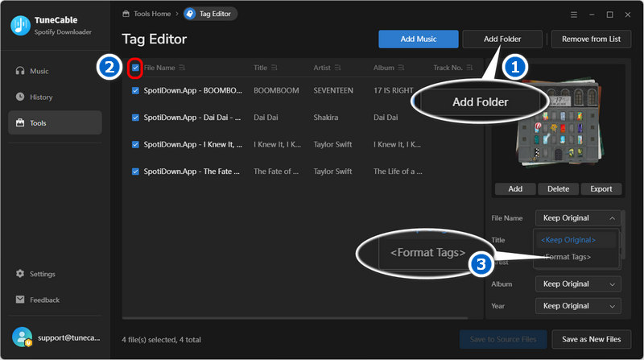644x360 pixels.
Task: Click the Add Music button
Action: pyautogui.click(x=418, y=39)
